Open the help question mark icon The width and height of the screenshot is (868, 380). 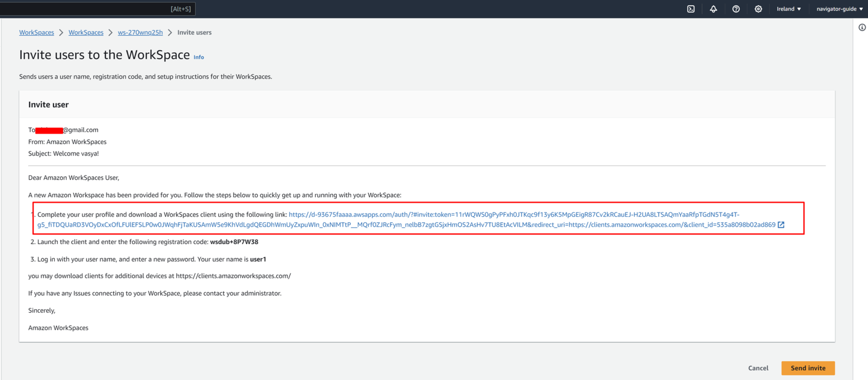click(736, 9)
